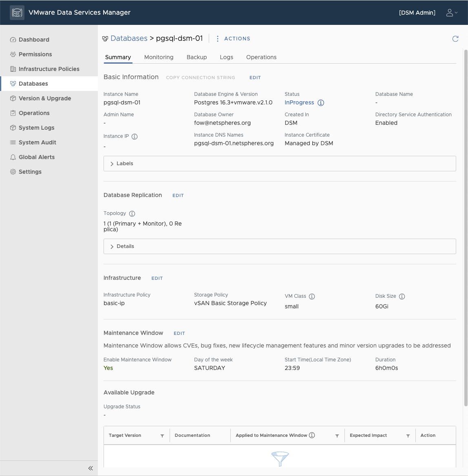Viewport: 468px width, 476px height.
Task: Click info icon for Applied to Maintenance Window
Action: [312, 435]
